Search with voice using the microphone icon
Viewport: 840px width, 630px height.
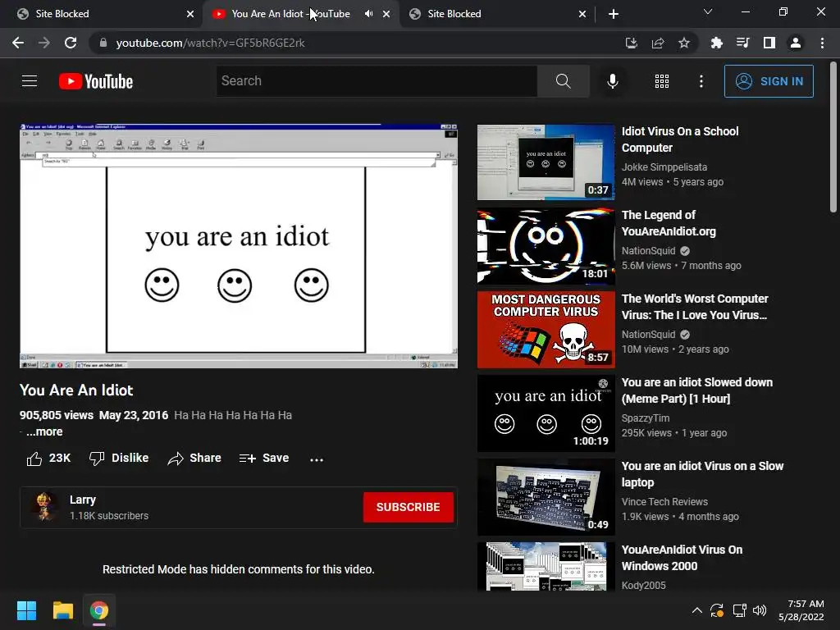[612, 81]
